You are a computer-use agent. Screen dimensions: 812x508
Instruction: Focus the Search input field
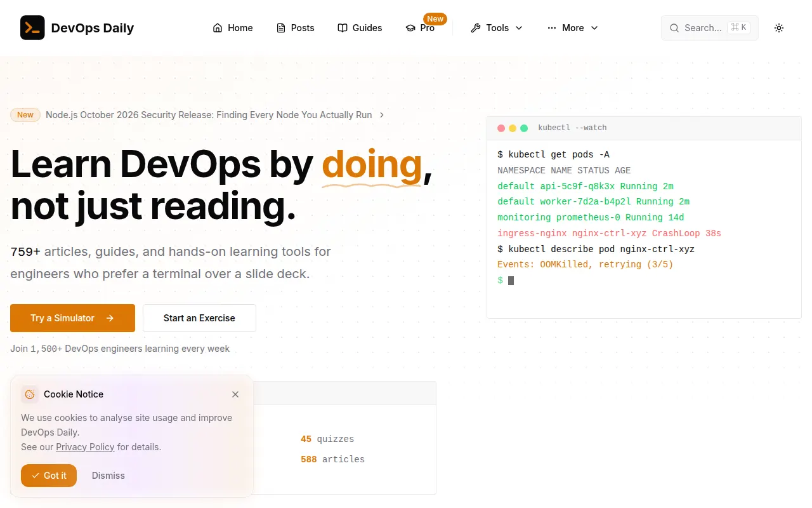point(709,28)
